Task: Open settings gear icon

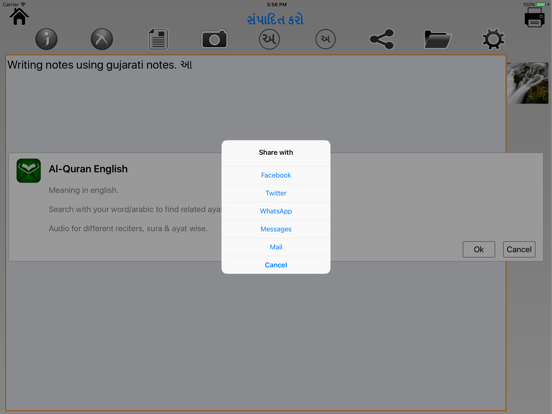Action: (x=493, y=39)
